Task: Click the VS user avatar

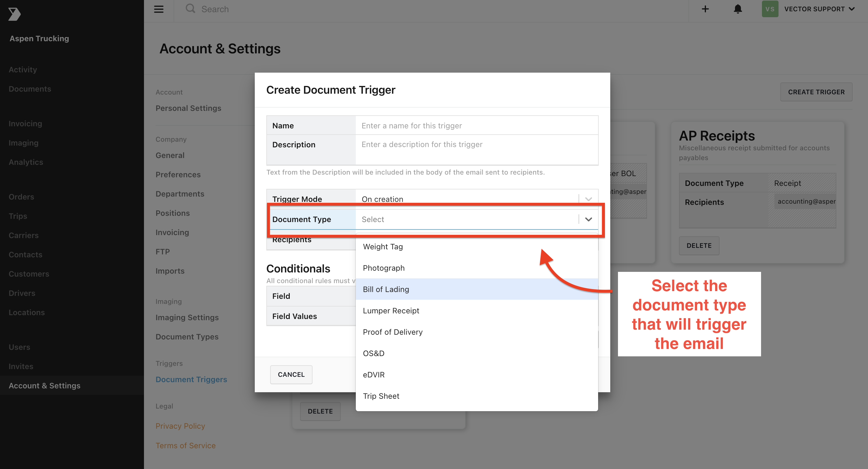Action: pyautogui.click(x=770, y=9)
